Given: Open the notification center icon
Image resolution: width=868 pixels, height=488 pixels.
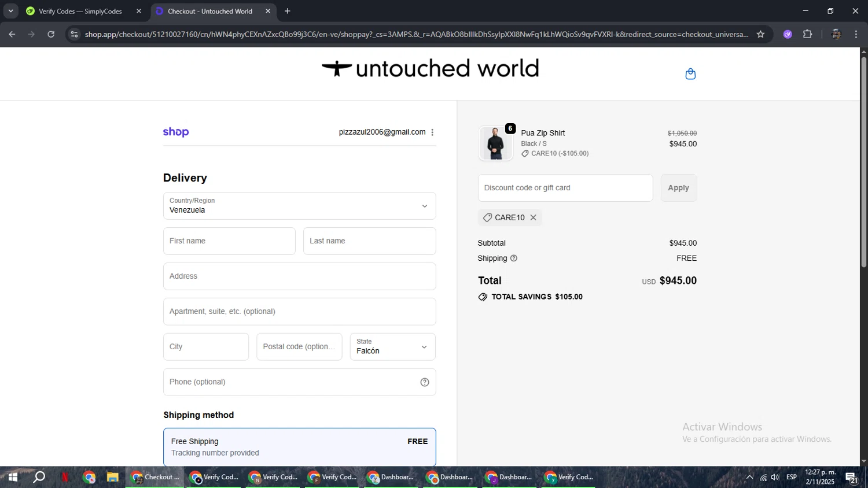Looking at the screenshot, I should click(x=852, y=478).
